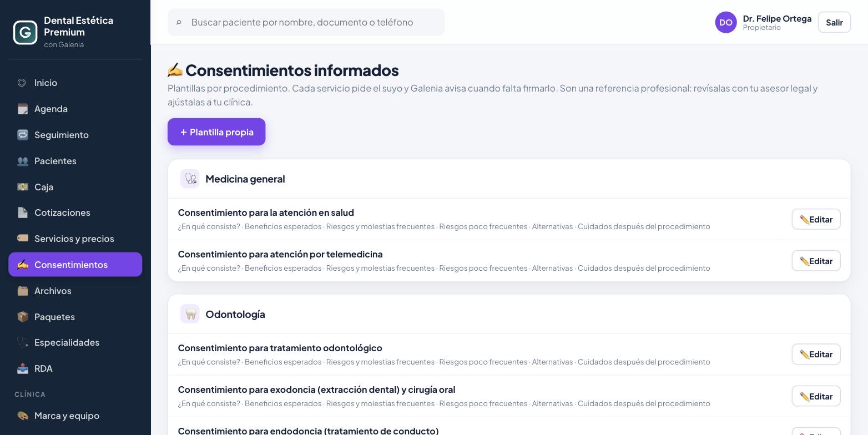Click the Caja money icon
The width and height of the screenshot is (868, 435).
coord(22,187)
